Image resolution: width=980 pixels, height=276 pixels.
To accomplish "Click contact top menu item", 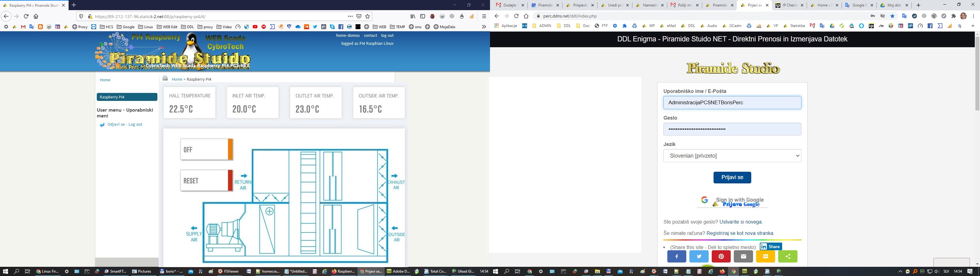I will coord(370,36).
